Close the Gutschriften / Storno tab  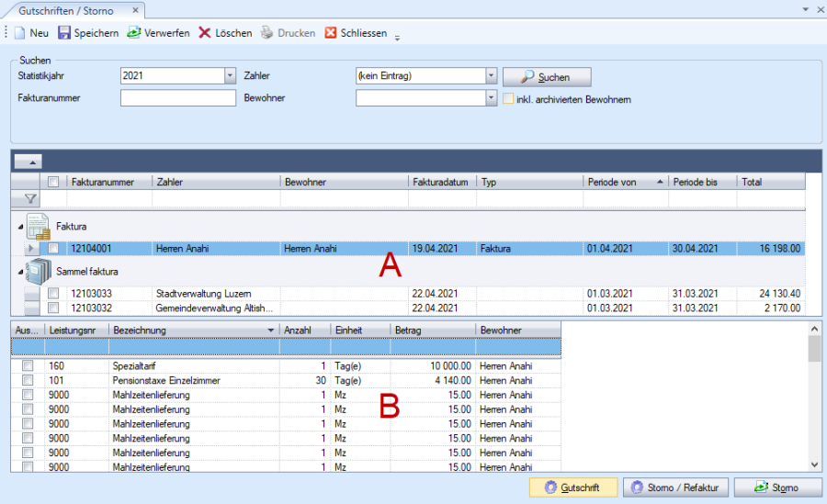tap(136, 10)
